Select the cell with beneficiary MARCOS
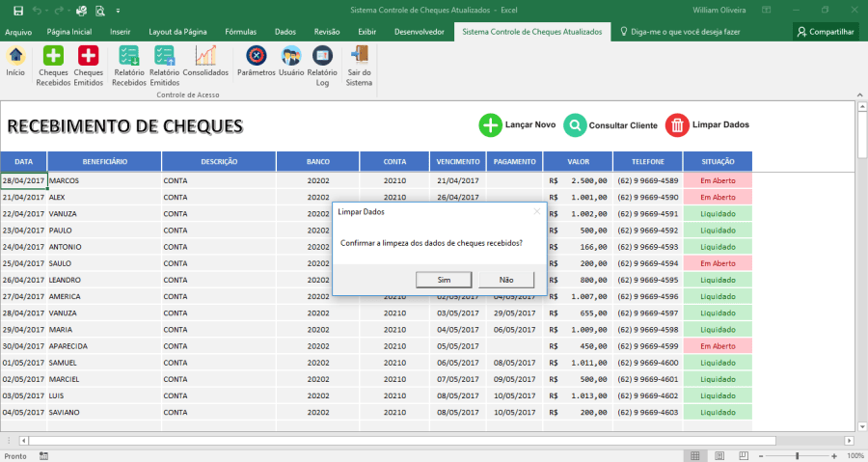Screen dimensions: 868x462 (x=104, y=181)
